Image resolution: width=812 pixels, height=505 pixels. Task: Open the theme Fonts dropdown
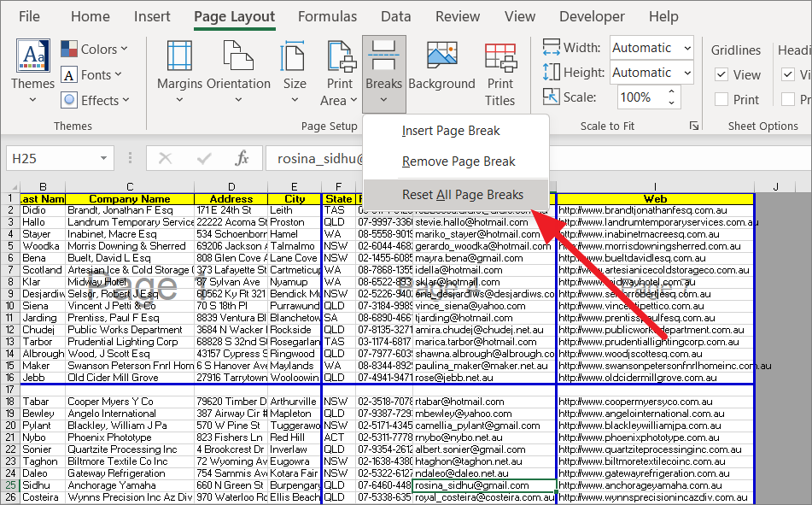click(95, 75)
